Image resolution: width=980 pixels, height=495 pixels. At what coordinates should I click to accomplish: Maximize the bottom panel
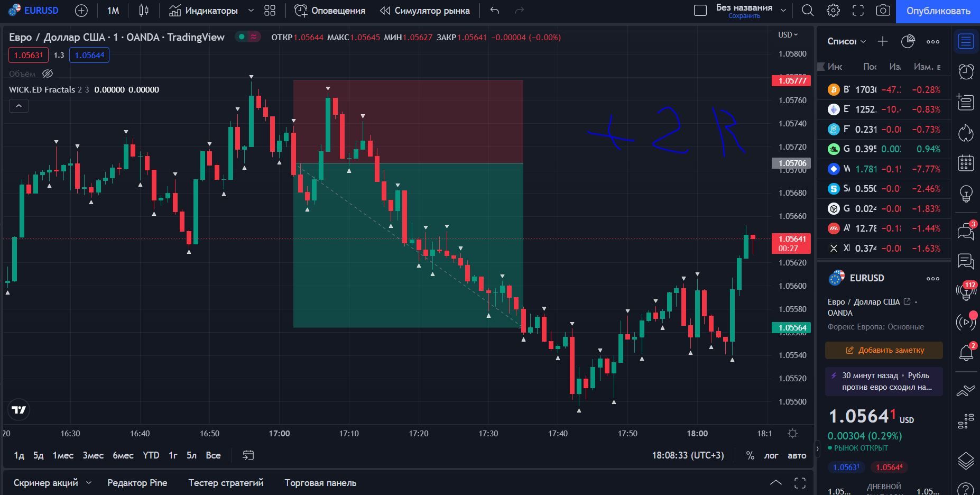800,483
